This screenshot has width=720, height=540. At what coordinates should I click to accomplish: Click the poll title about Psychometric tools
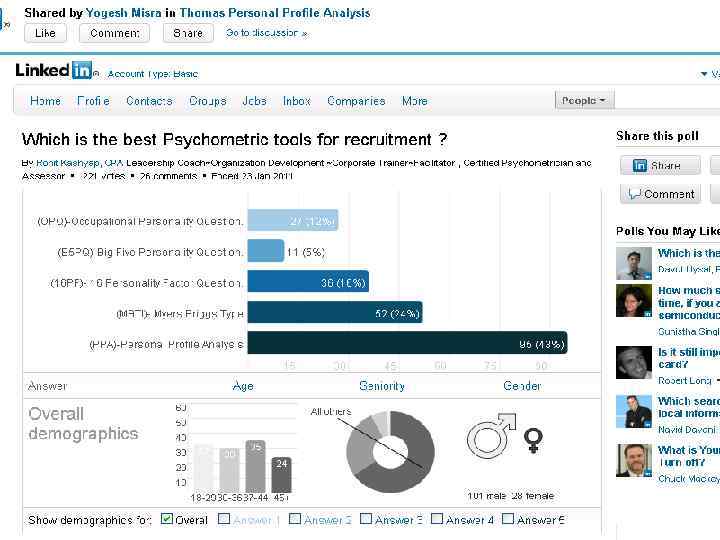pyautogui.click(x=234, y=139)
